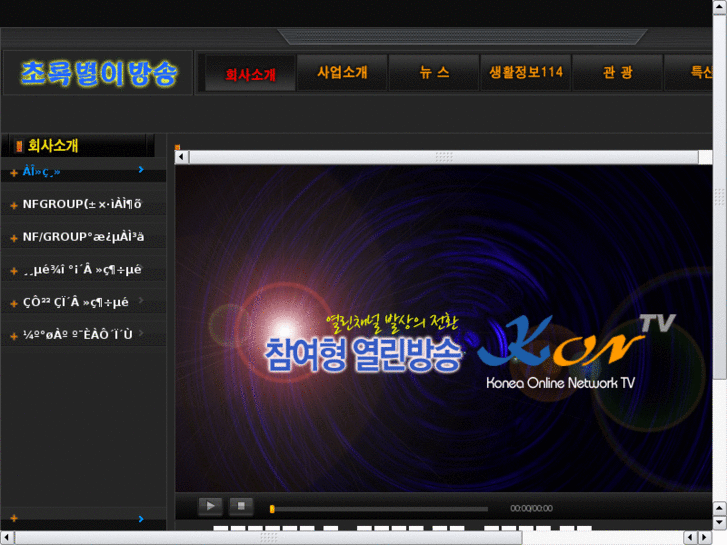Play the video with the play button
Screen dimensions: 727x545
point(210,506)
